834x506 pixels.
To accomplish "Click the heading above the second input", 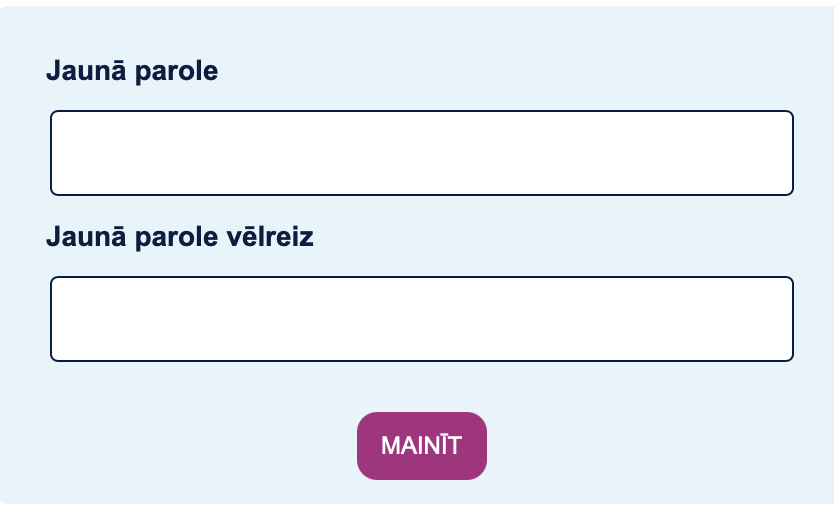I will click(x=180, y=237).
